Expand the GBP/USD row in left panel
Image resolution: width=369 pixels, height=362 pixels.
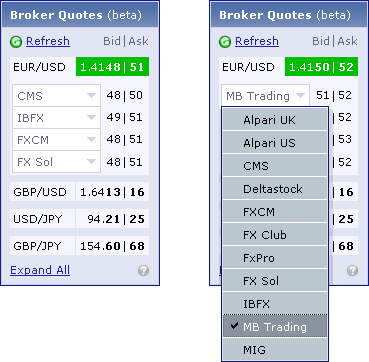click(79, 192)
